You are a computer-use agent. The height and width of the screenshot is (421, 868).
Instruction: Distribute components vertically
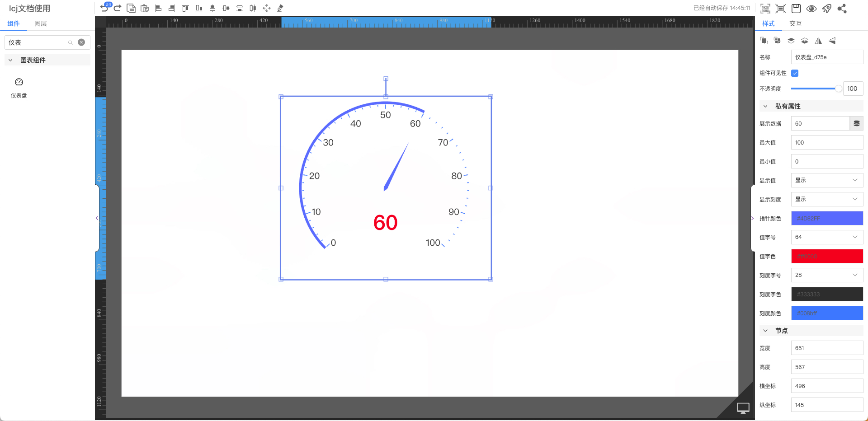click(240, 8)
